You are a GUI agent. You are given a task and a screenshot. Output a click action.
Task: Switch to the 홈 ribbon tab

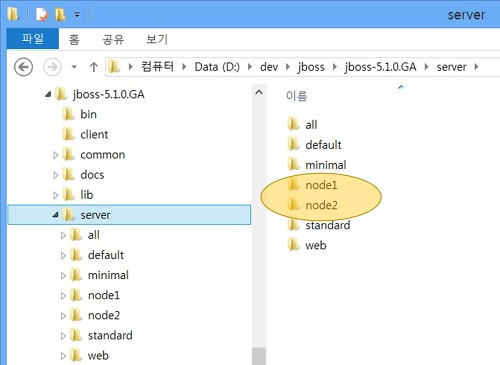pos(74,39)
